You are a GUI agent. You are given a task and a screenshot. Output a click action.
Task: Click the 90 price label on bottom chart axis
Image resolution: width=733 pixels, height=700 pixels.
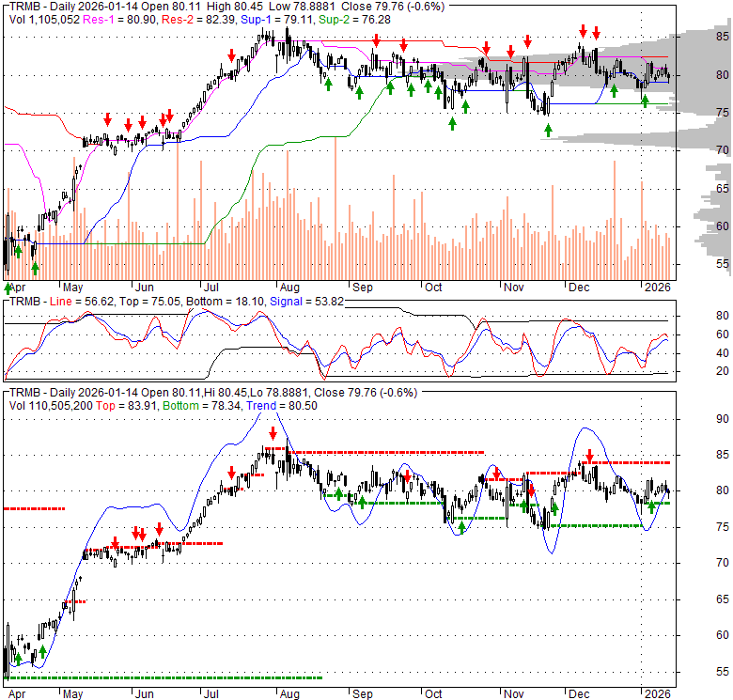coord(723,419)
